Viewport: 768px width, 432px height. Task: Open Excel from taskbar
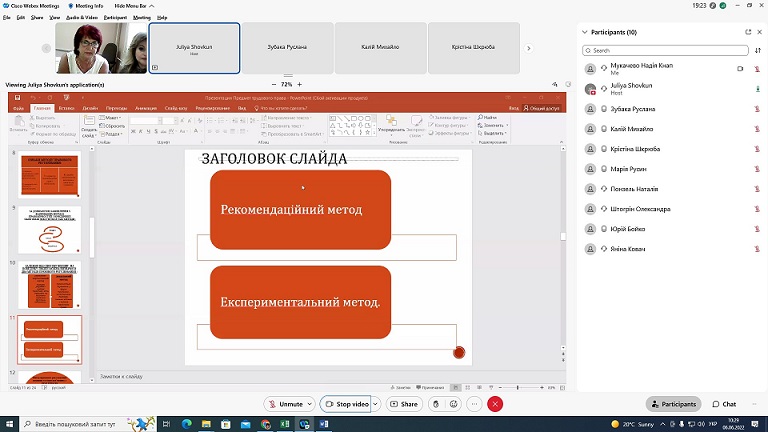tap(285, 424)
